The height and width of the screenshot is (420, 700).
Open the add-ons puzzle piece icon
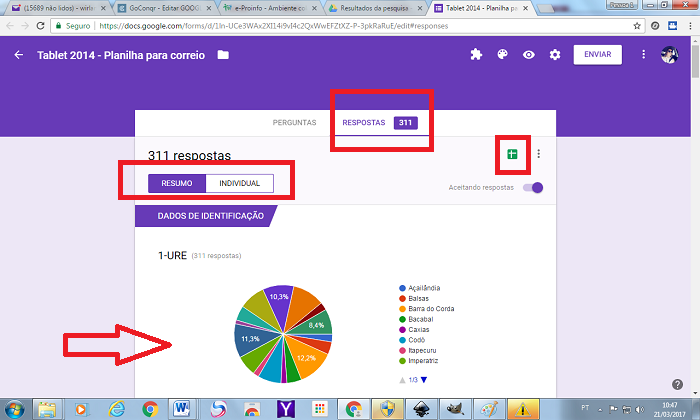[x=476, y=55]
